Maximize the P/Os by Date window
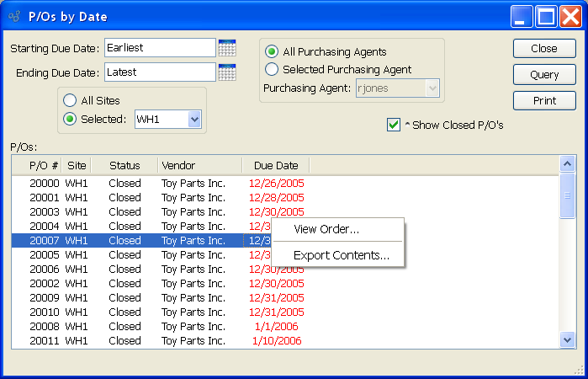Image resolution: width=588 pixels, height=379 pixels. coord(547,16)
